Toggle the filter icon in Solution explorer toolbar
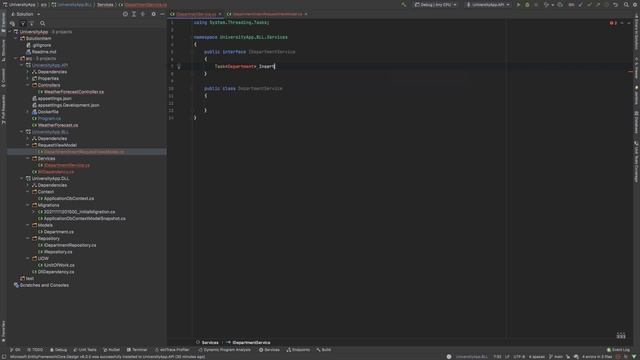Viewport: 640px width, 360px height. (22, 24)
